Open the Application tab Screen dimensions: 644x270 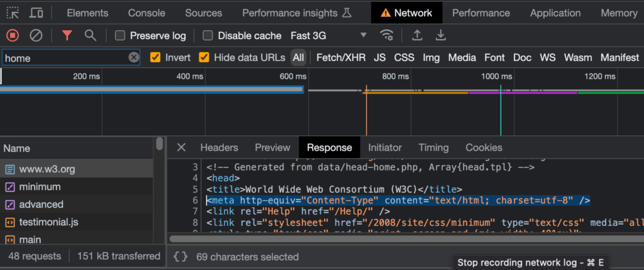pyautogui.click(x=555, y=13)
